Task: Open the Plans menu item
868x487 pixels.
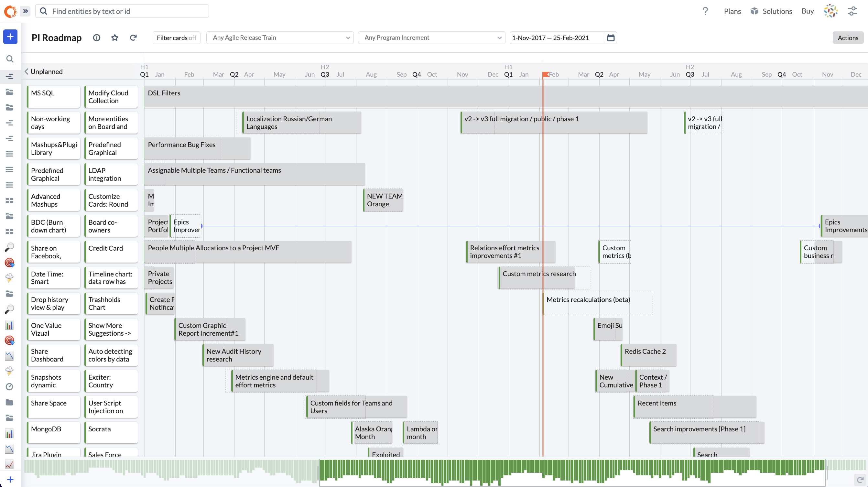Action: tap(732, 11)
